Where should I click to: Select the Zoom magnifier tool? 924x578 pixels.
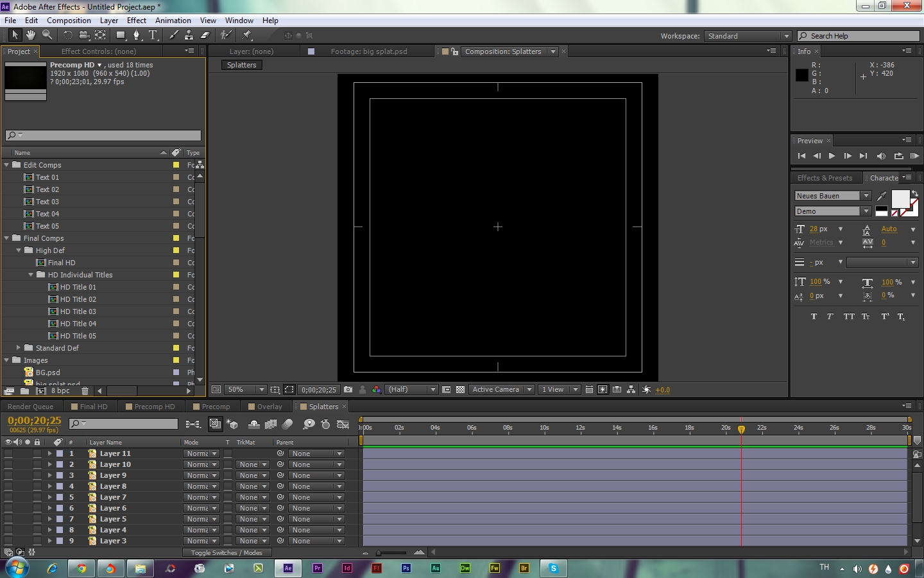coord(47,35)
